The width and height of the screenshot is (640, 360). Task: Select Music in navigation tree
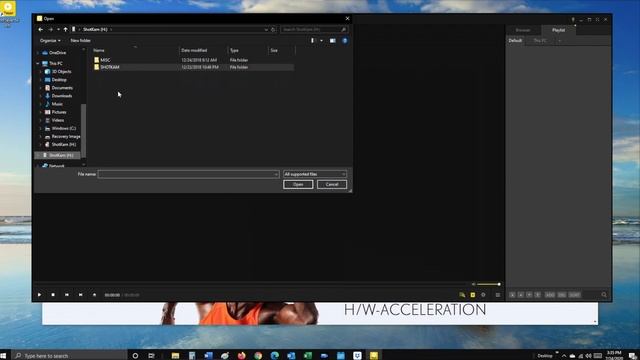click(x=57, y=104)
